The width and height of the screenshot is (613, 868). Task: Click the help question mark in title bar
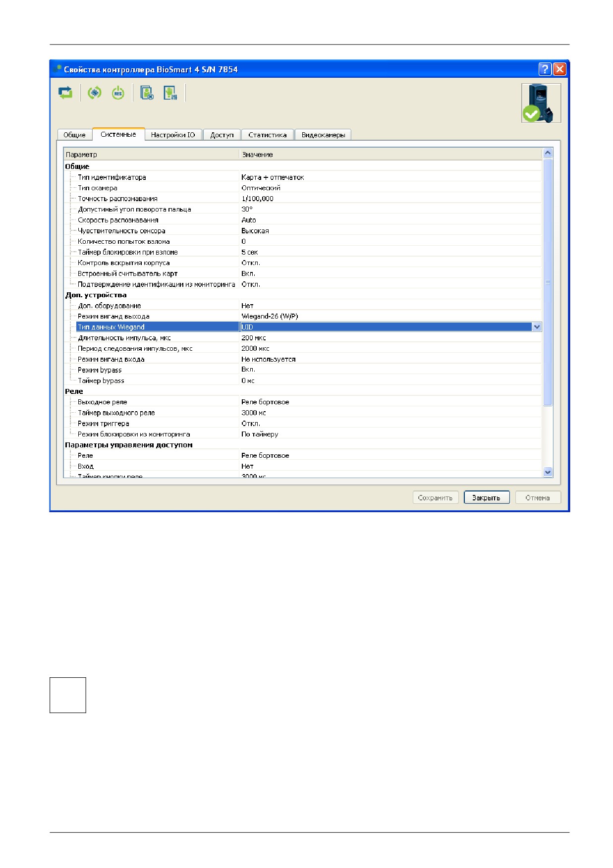(x=545, y=69)
